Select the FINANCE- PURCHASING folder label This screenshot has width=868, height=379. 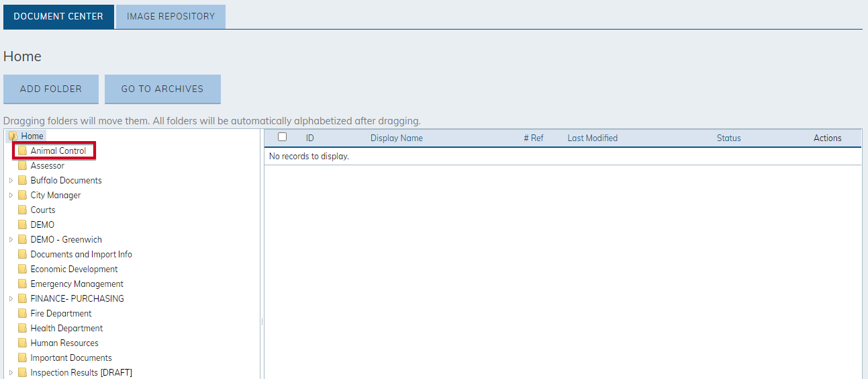pyautogui.click(x=77, y=299)
